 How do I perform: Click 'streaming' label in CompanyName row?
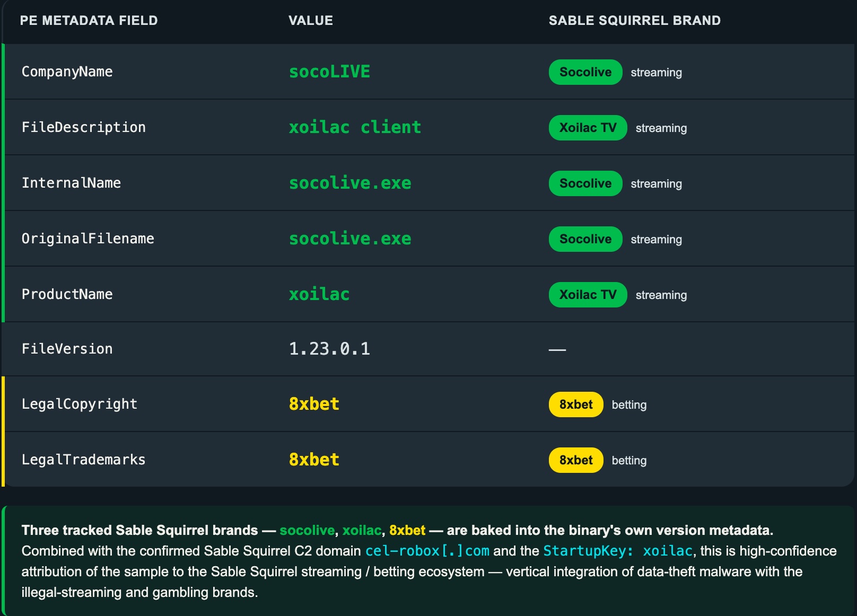(657, 73)
